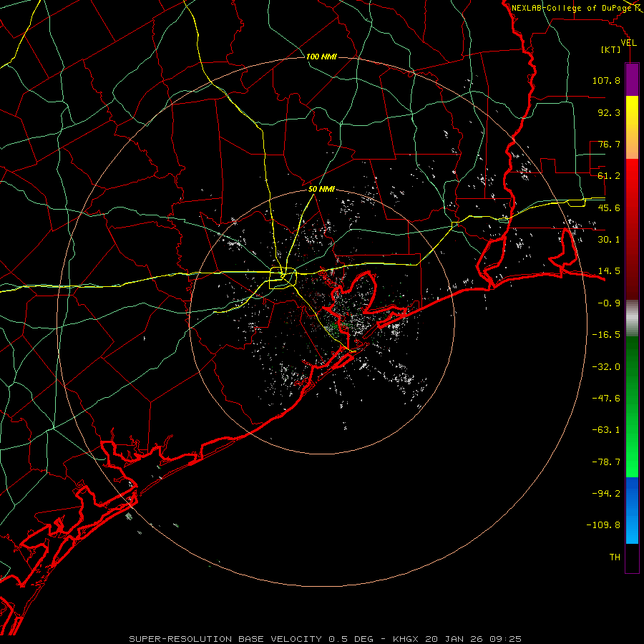Click the -63.1 velocity scale value

coord(606,430)
